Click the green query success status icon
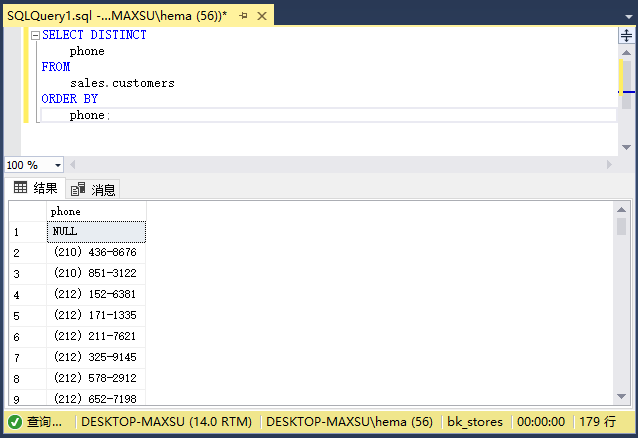The width and height of the screenshot is (638, 438). pyautogui.click(x=15, y=422)
